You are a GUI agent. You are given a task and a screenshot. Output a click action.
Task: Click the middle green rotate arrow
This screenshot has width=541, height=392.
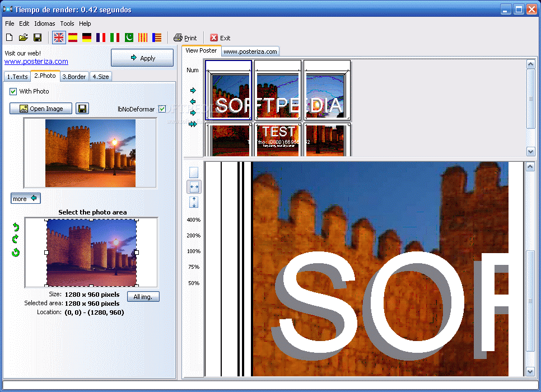(x=16, y=239)
